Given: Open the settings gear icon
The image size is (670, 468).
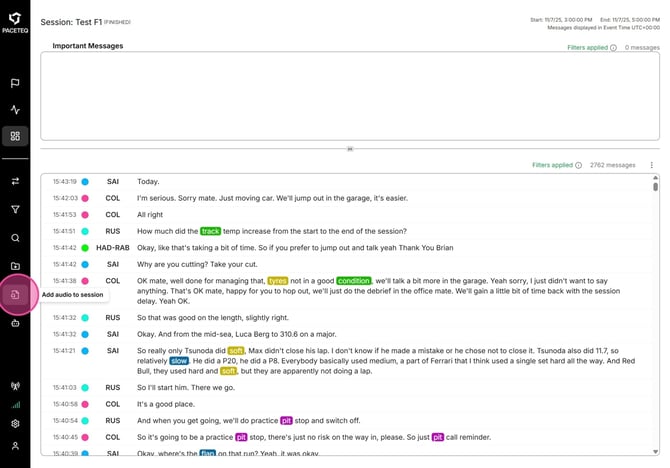Looking at the screenshot, I should (x=15, y=424).
